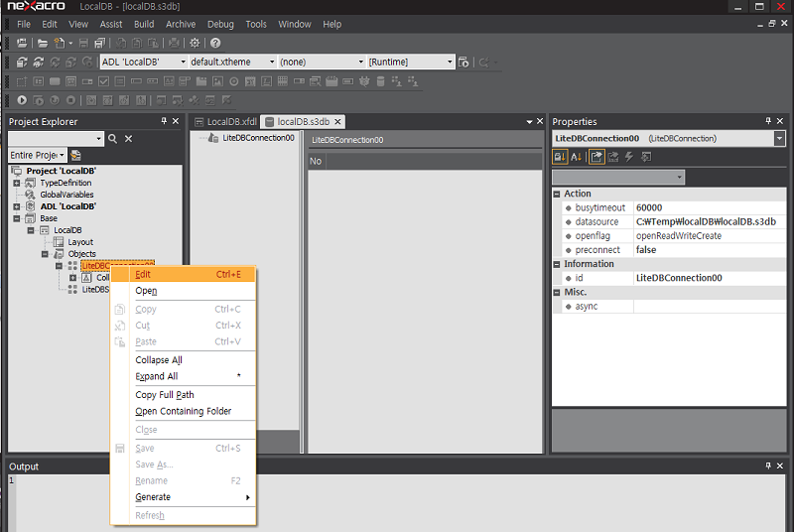This screenshot has width=794, height=532.
Task: Pin the Output panel
Action: 768,465
